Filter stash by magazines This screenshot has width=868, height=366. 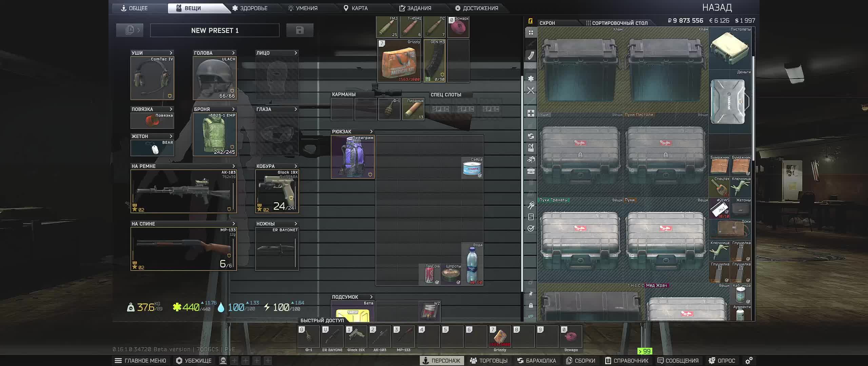531,55
